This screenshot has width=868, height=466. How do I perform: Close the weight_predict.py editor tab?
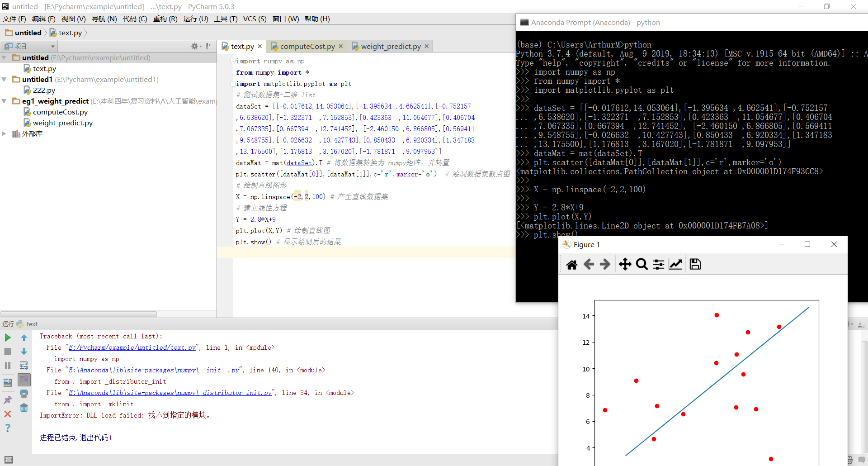(427, 46)
